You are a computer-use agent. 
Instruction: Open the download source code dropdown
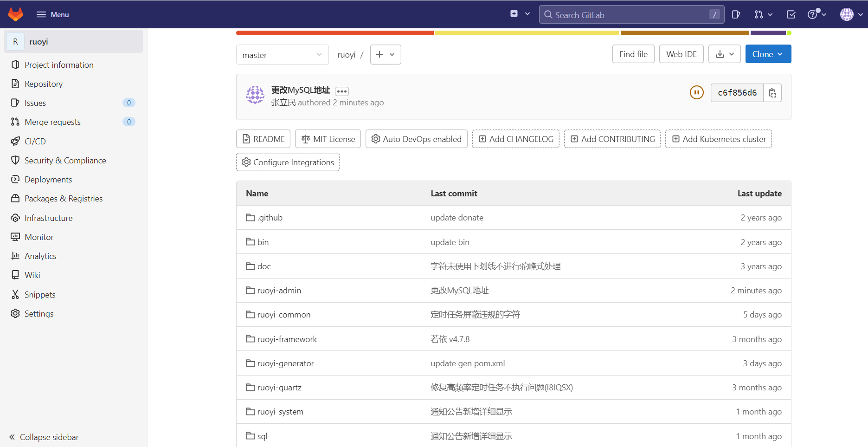pos(724,54)
